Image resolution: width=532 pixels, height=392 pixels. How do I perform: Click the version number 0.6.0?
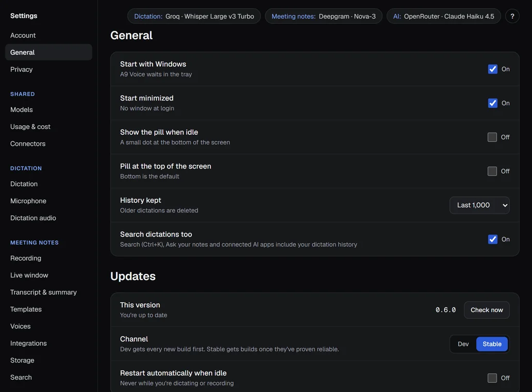[x=445, y=310]
